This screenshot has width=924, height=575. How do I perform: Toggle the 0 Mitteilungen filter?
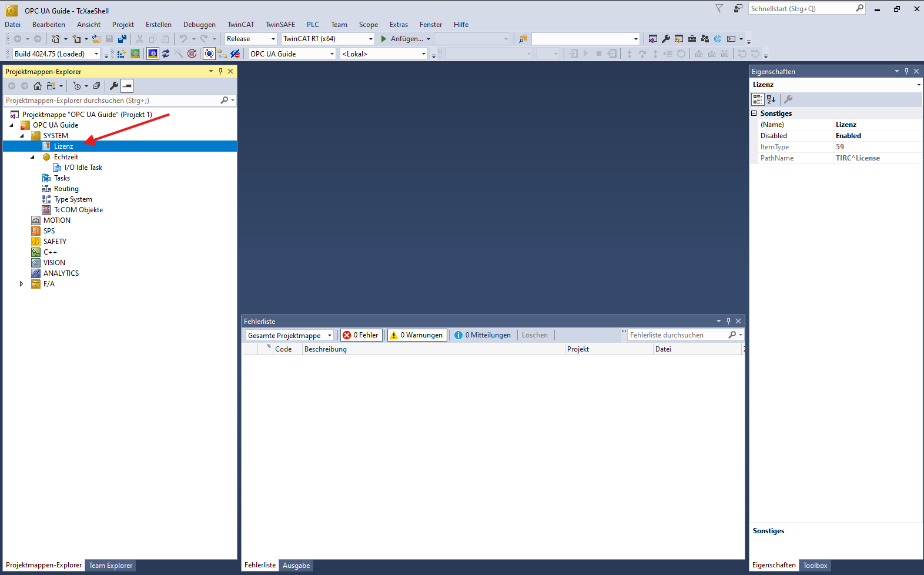[483, 335]
